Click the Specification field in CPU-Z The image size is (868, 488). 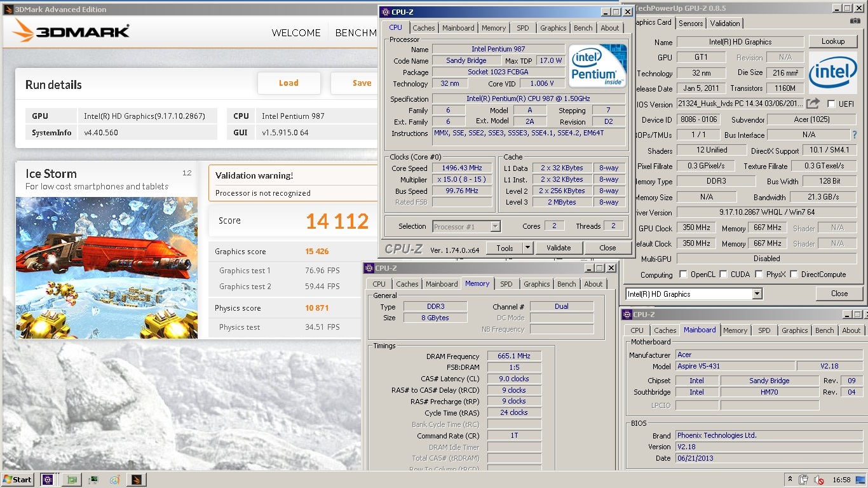click(x=528, y=98)
